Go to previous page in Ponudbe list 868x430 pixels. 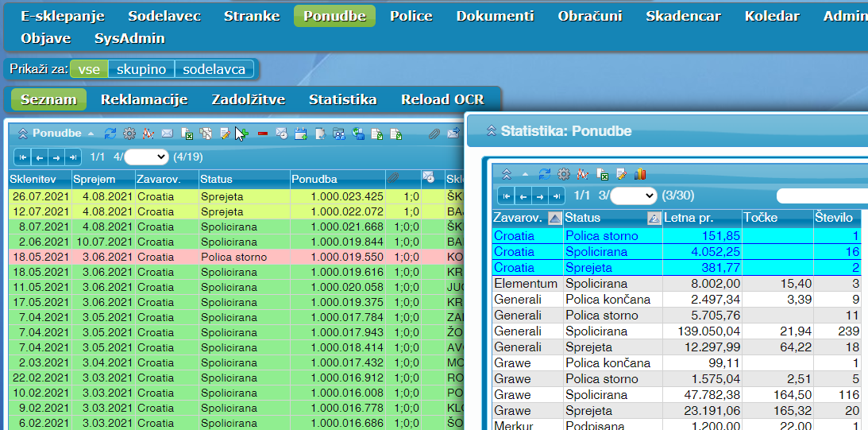(39, 157)
